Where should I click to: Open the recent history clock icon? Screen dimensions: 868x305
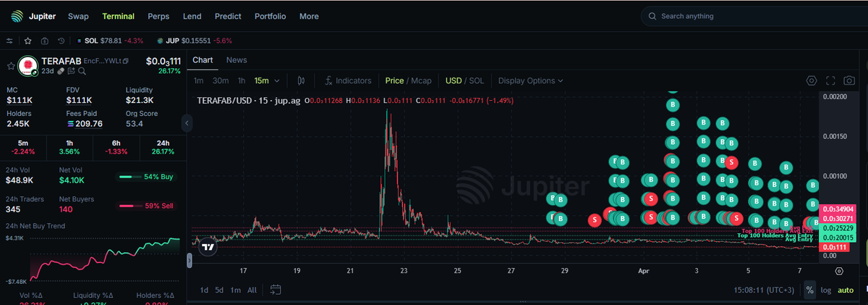pos(61,41)
